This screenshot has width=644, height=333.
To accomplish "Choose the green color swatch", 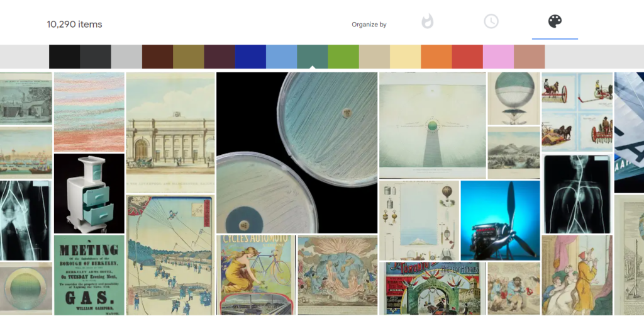I will pos(343,57).
